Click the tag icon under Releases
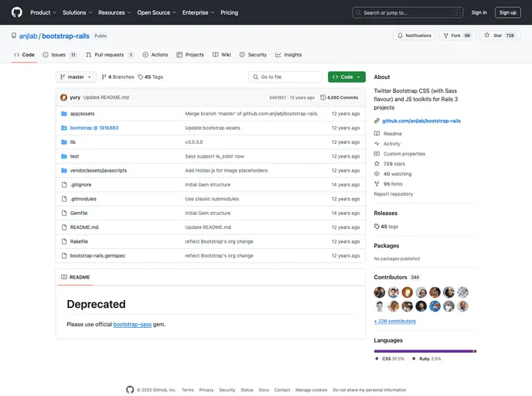The height and width of the screenshot is (396, 532). pyautogui.click(x=377, y=227)
